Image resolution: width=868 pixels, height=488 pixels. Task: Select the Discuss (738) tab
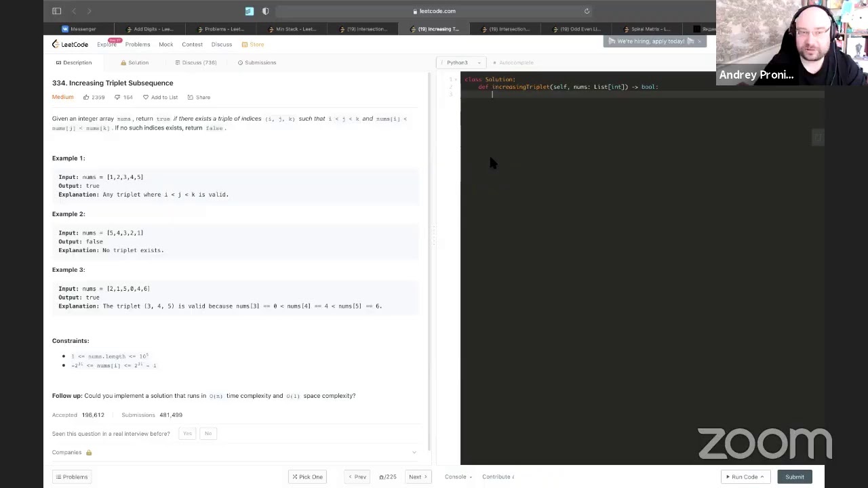pyautogui.click(x=195, y=62)
